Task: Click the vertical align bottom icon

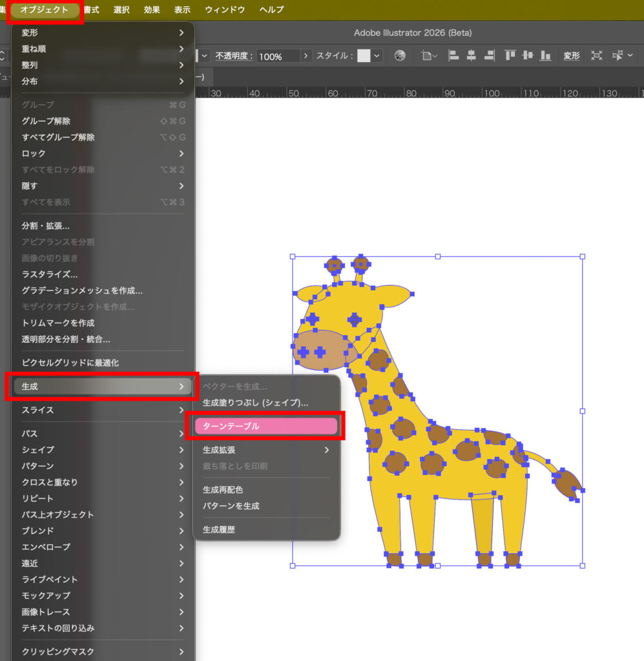Action: [545, 56]
